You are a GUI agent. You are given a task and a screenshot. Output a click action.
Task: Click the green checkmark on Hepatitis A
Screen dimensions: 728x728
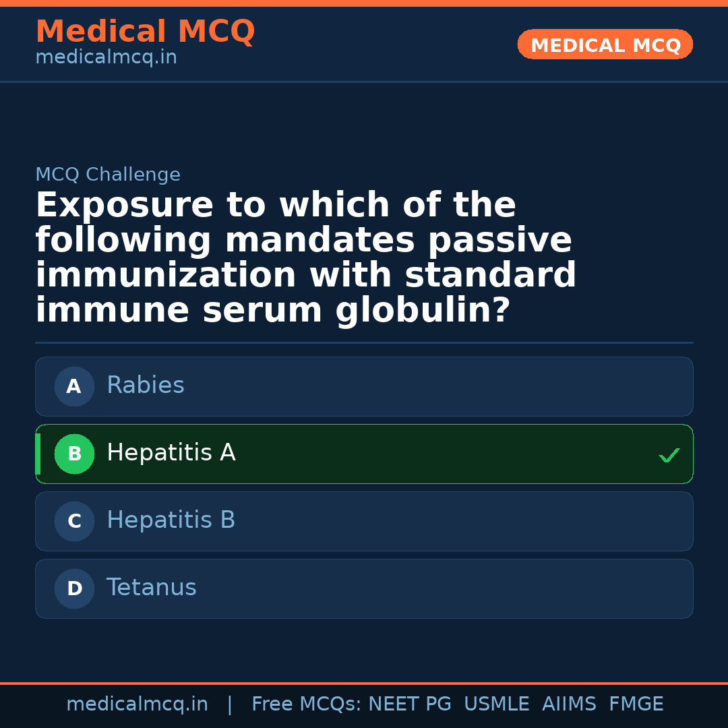(x=669, y=456)
